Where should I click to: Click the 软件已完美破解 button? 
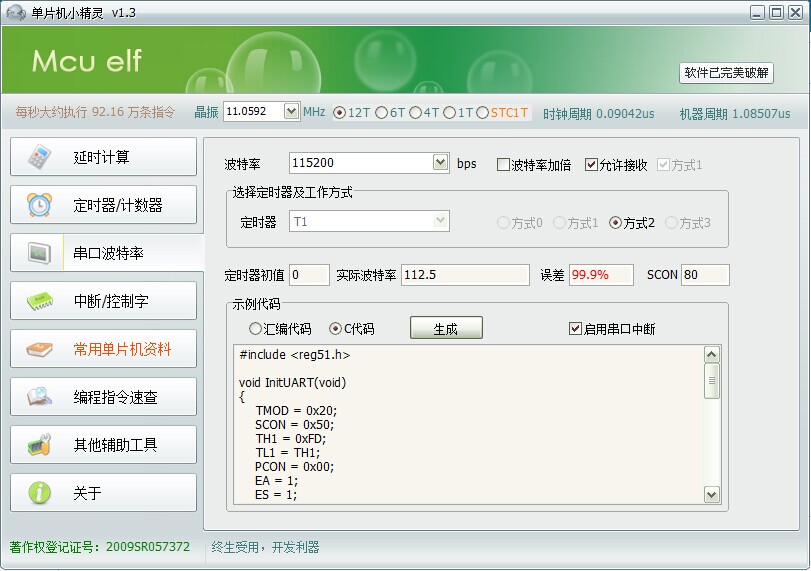tap(727, 73)
